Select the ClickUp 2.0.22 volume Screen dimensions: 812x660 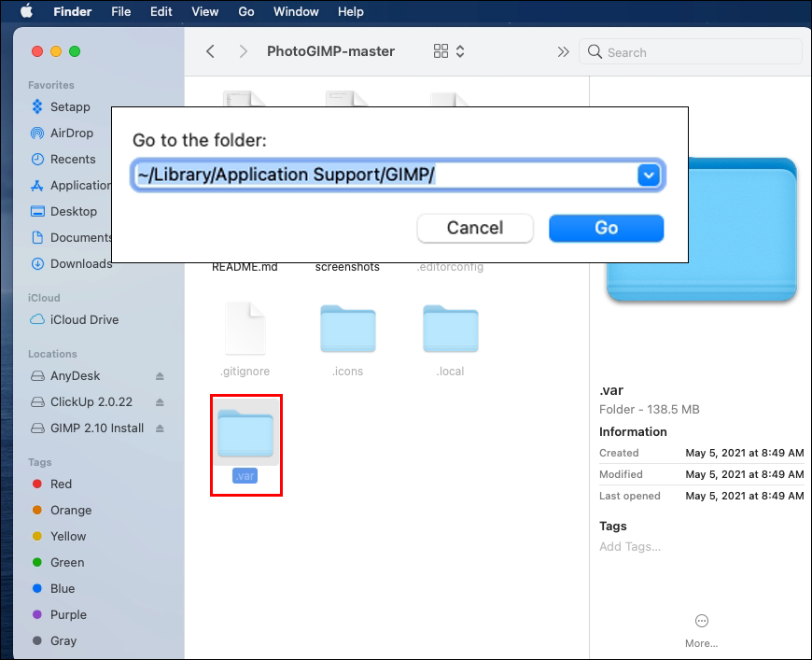click(x=91, y=402)
